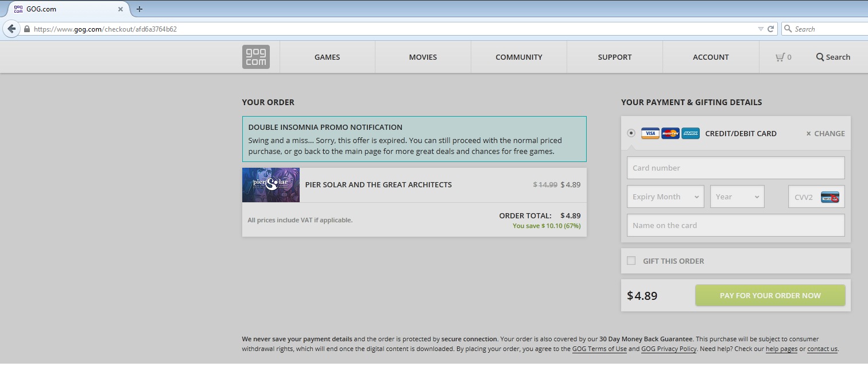Click the Pier Solar game thumbnail
Screen dimensions: 868x374
click(271, 185)
